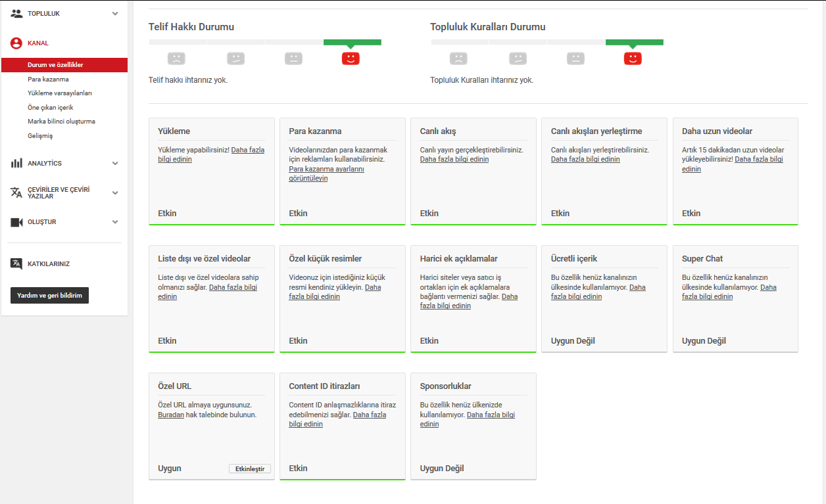This screenshot has height=504, width=826.
Task: Click the Kanal account icon
Action: pos(16,43)
